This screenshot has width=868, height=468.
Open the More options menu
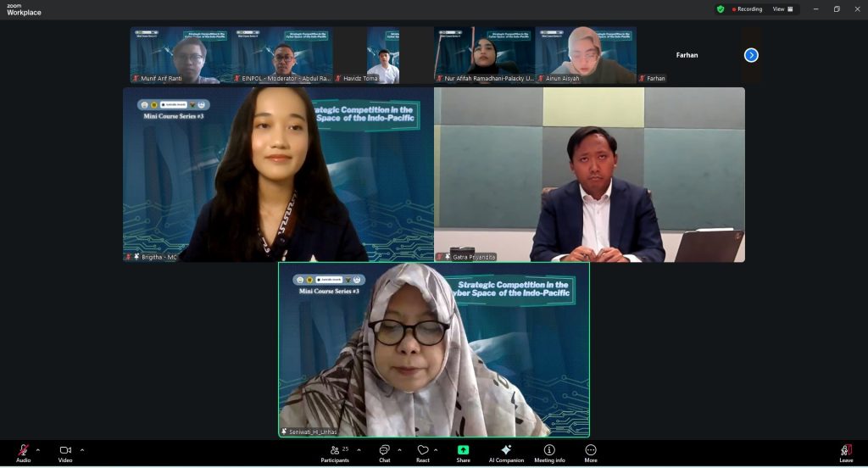(591, 449)
